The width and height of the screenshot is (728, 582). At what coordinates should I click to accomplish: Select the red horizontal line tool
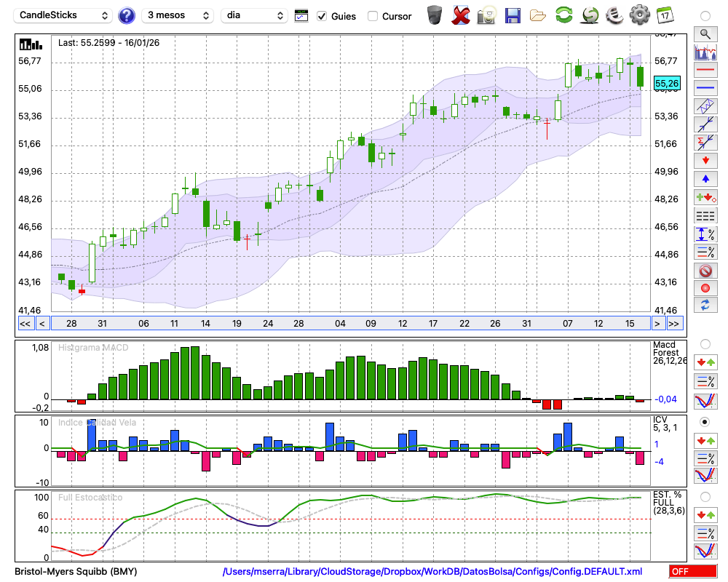point(705,71)
